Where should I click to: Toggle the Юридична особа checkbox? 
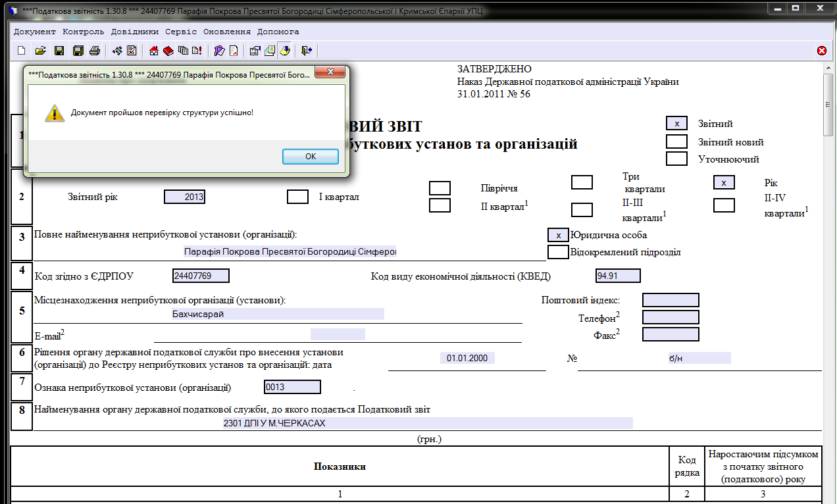(558, 235)
